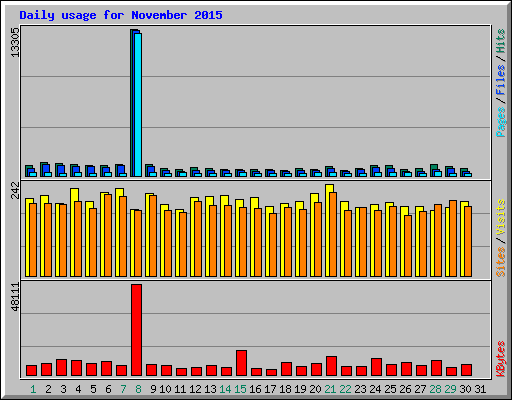Screen dimensions: 512x400
Task: Click the green day label 15
Action: tap(240, 389)
